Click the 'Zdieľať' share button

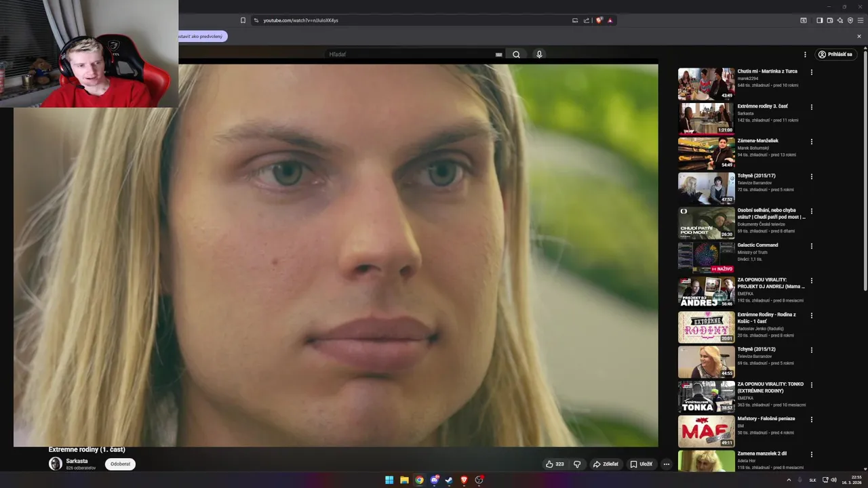(606, 464)
